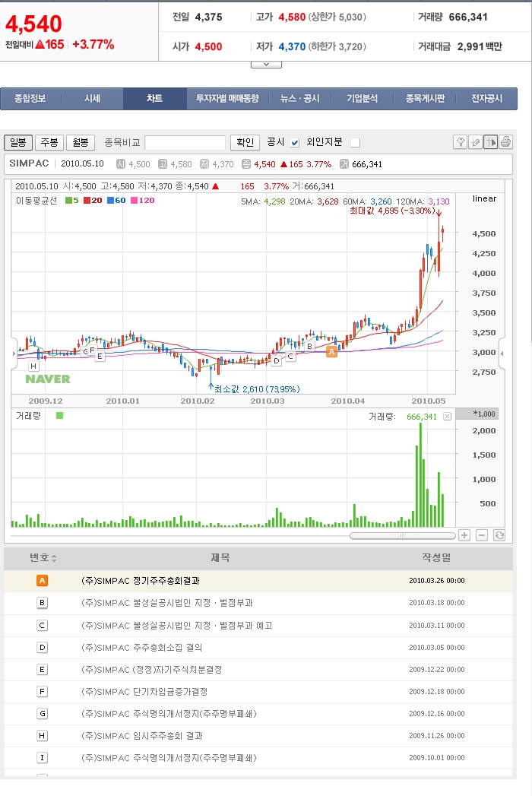This screenshot has width=532, height=796.
Task: Switch chart to 월봉 monthly candles
Action: coord(81,143)
